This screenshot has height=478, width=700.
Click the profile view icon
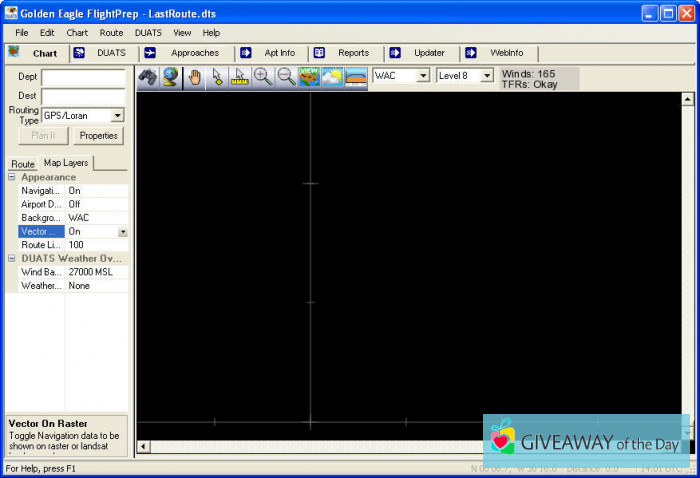[356, 77]
